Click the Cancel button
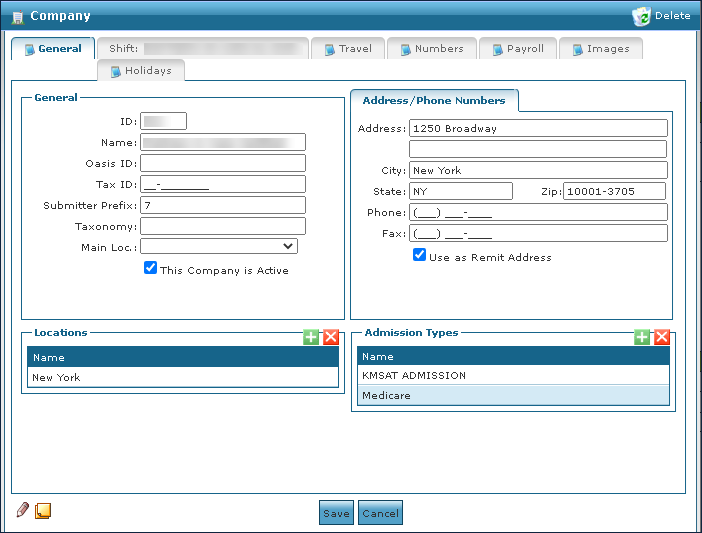The image size is (702, 533). click(380, 513)
